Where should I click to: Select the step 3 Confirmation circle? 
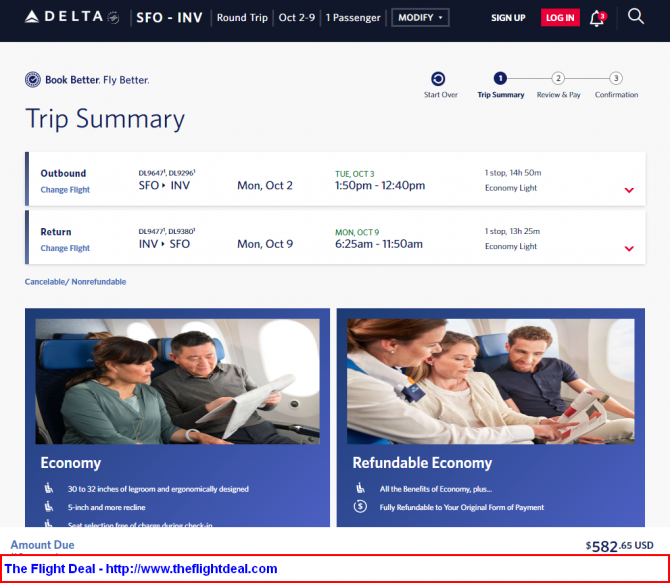[616, 78]
